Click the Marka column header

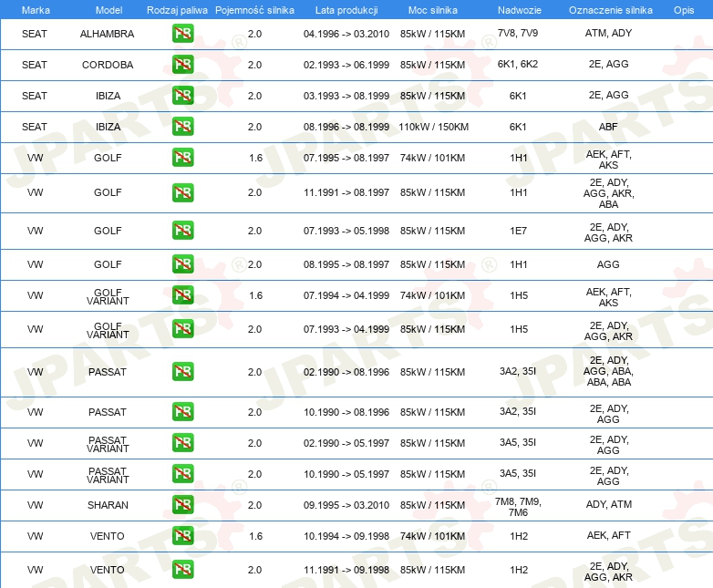point(36,10)
